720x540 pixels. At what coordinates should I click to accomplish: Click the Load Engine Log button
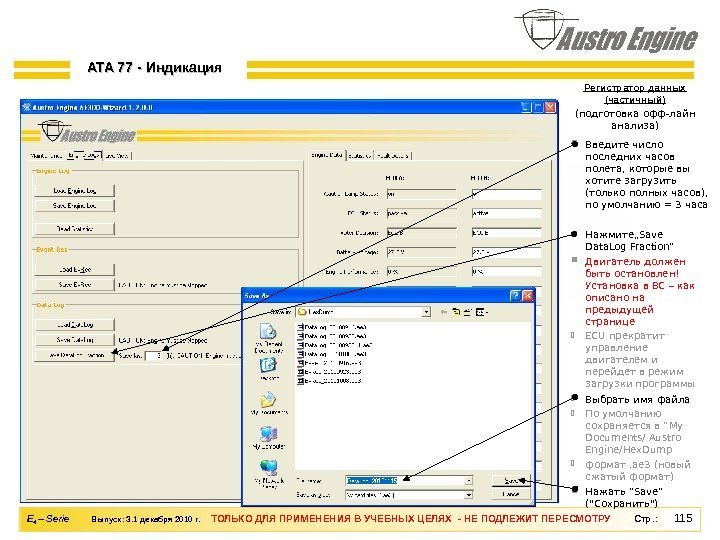coord(74,191)
